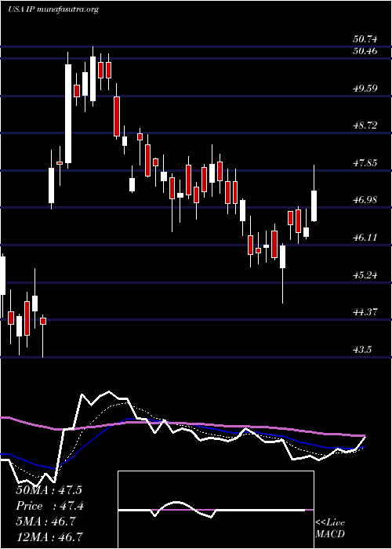Image resolution: width=392 pixels, height=549 pixels.
Task: Click the 49.59 price level label
Action: click(365, 88)
